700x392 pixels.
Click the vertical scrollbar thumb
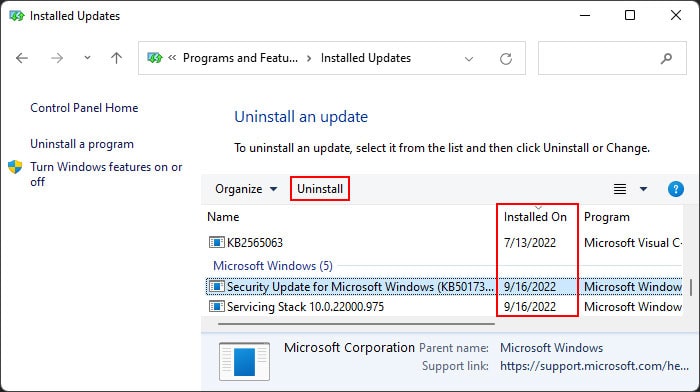tap(691, 287)
